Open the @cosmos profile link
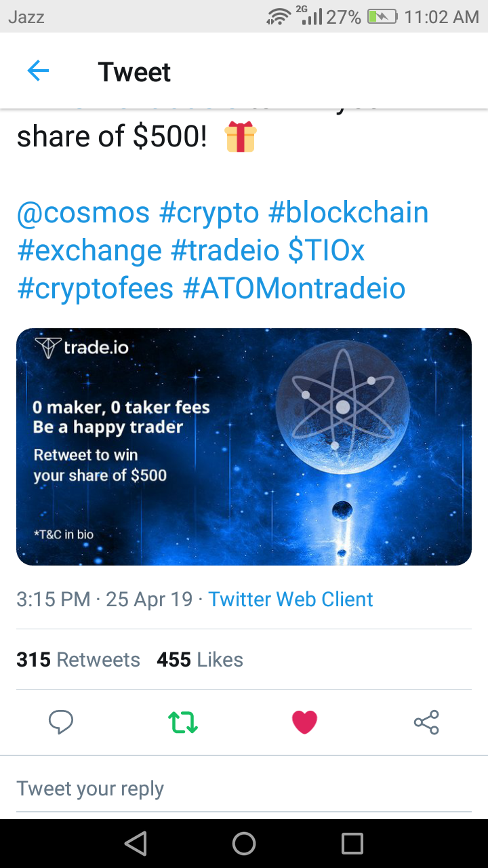The width and height of the screenshot is (488, 868). (x=81, y=212)
